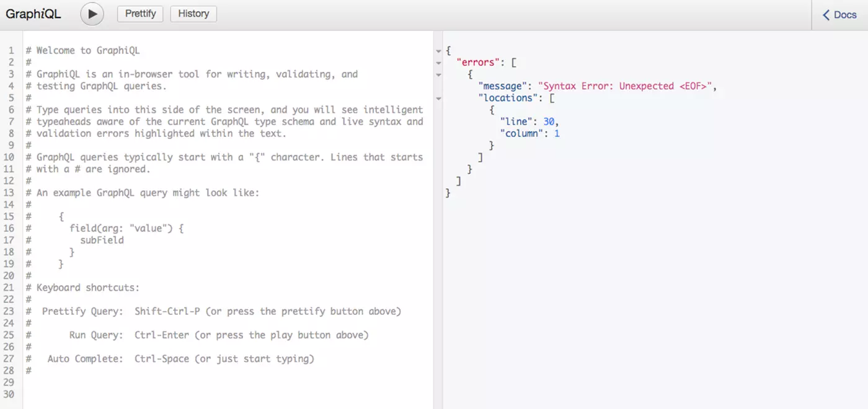This screenshot has width=868, height=409.
Task: Click the "Auto Complete: Ctrl-Space" line
Action: (x=170, y=359)
